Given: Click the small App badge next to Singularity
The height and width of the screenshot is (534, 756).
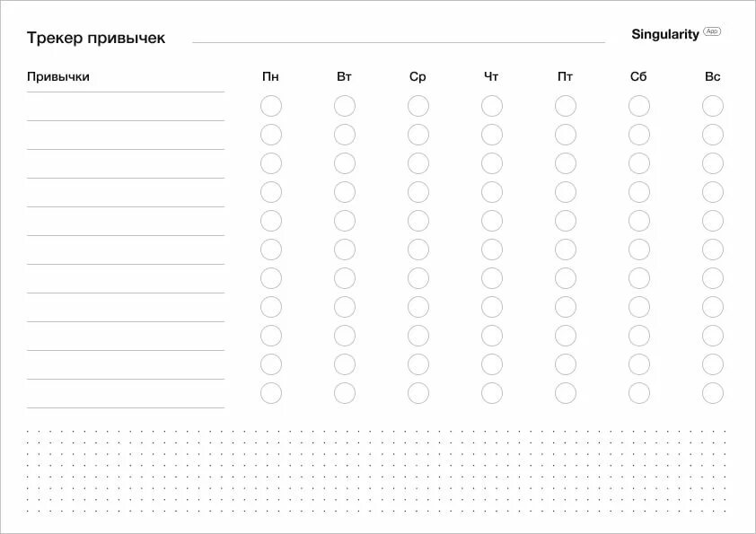Looking at the screenshot, I should [712, 31].
